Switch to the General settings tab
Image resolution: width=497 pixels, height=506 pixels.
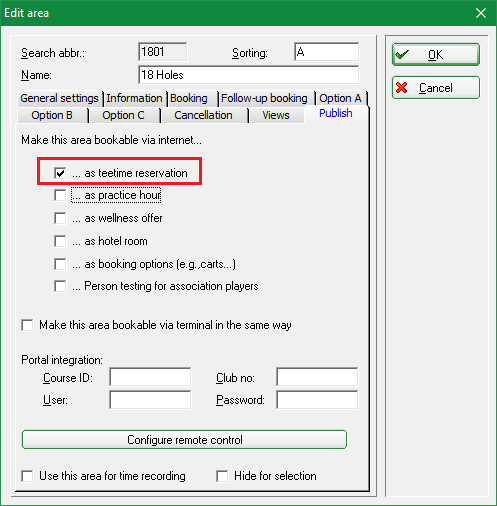pos(59,98)
